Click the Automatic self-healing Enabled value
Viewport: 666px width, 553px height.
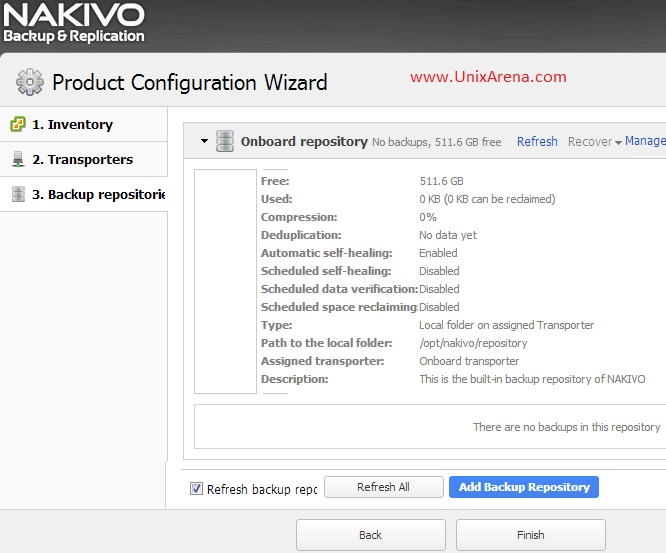pyautogui.click(x=438, y=253)
